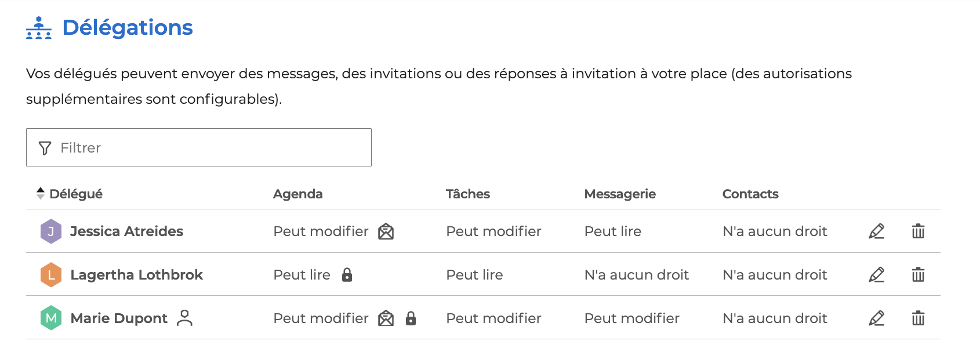The height and width of the screenshot is (348, 980).
Task: Click the padlock icon in Lagertha's Agenda cell
Action: click(x=347, y=275)
